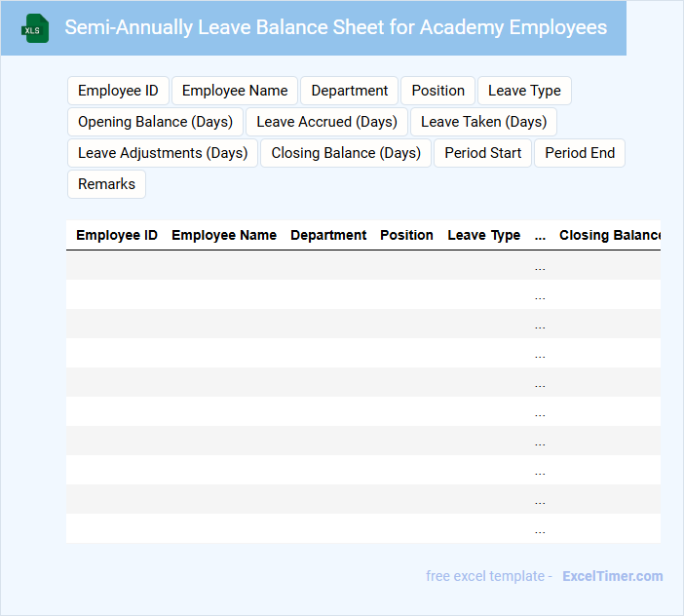Viewport: 684px width, 616px height.
Task: Click the Leave Accrued (Days) tag
Action: (x=326, y=122)
